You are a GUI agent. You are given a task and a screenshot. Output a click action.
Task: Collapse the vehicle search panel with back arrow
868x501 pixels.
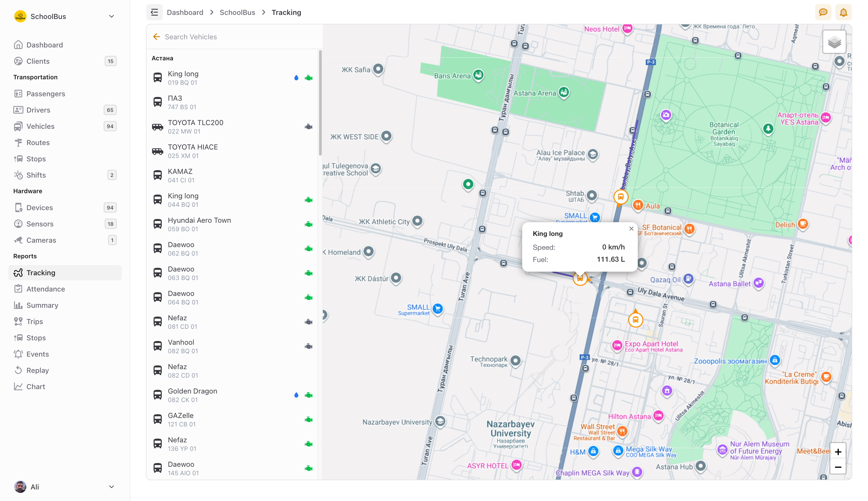point(157,37)
